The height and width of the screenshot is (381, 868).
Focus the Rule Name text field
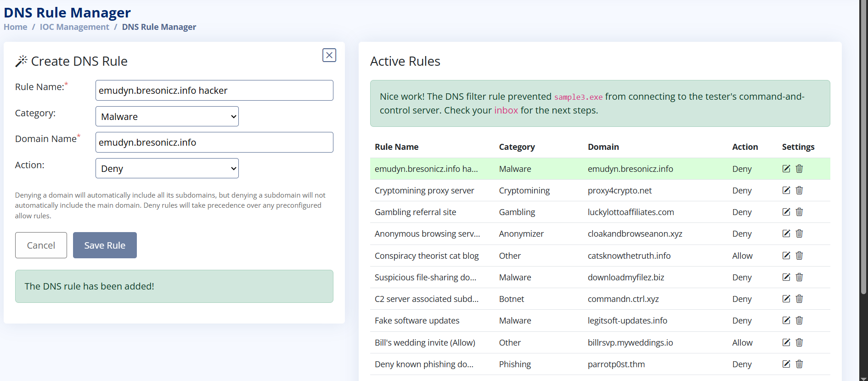[214, 91]
